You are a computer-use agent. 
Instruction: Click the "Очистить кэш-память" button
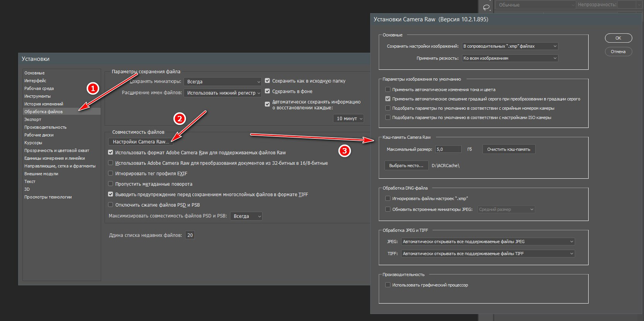point(509,149)
